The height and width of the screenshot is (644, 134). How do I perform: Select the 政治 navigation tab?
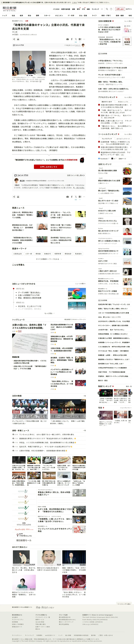[x=29, y=16]
